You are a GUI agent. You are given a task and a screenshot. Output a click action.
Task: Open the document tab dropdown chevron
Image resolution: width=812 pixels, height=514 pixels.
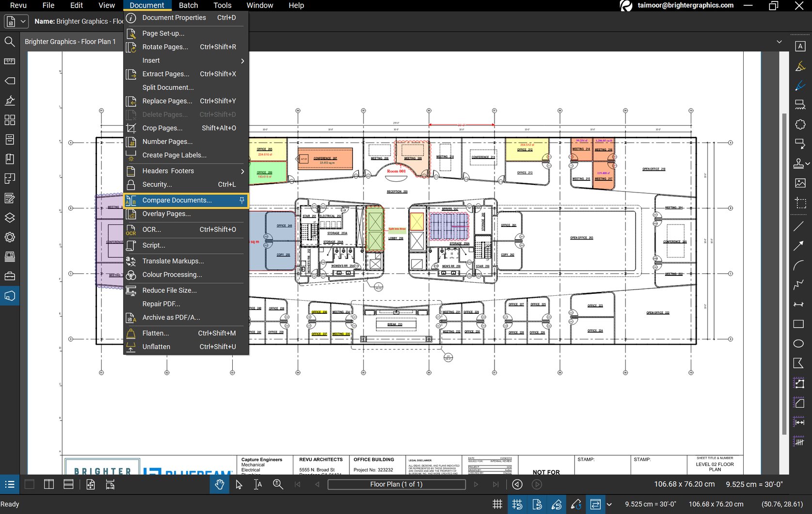tap(778, 41)
